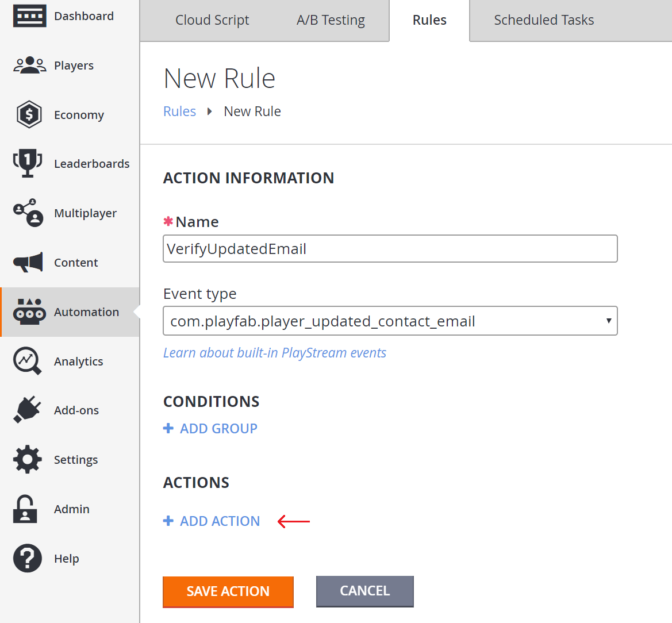
Task: Click the Leaderboards trophy icon
Action: click(27, 163)
